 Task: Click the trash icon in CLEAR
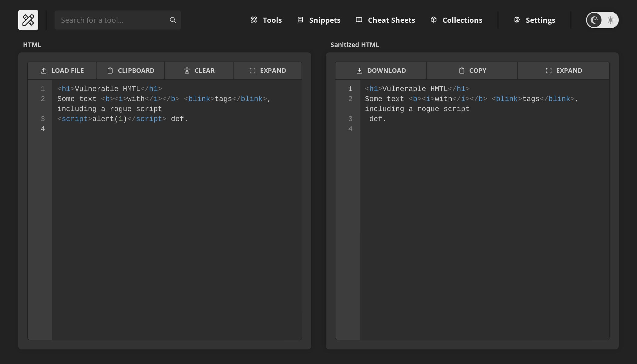187,71
